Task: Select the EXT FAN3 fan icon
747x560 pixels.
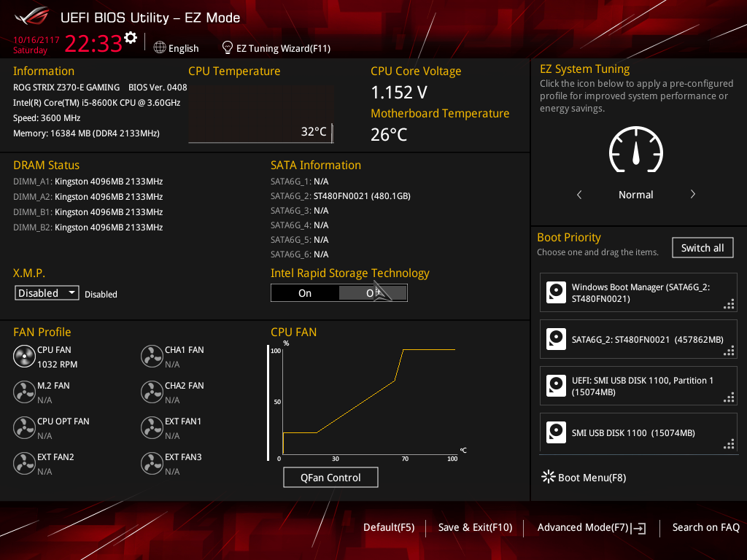Action: point(152,463)
